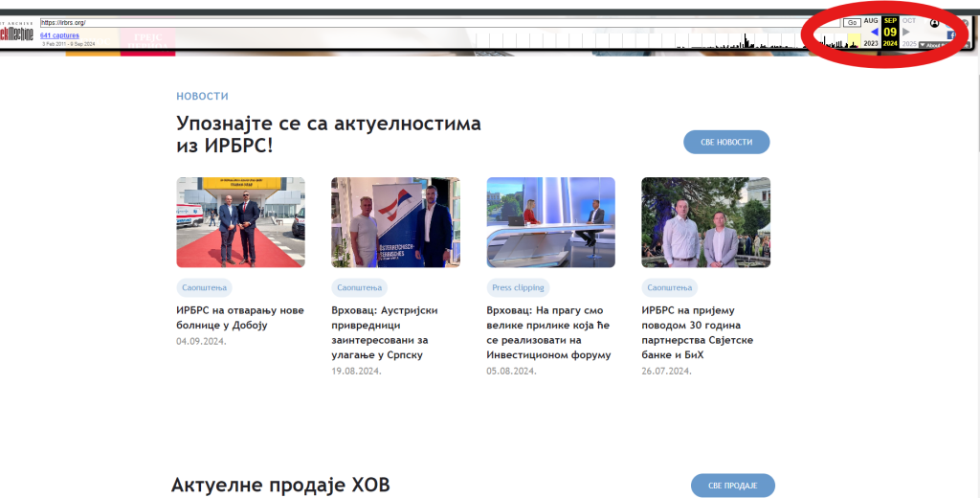Click the highlighted 2024 year on sparkline timeline
Viewport: 980px width, 498px height.
pyautogui.click(x=854, y=41)
